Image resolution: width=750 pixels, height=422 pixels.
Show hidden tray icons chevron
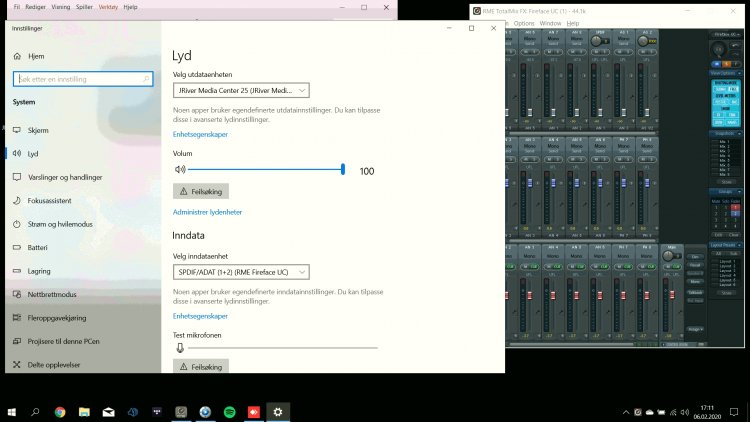pyautogui.click(x=626, y=412)
